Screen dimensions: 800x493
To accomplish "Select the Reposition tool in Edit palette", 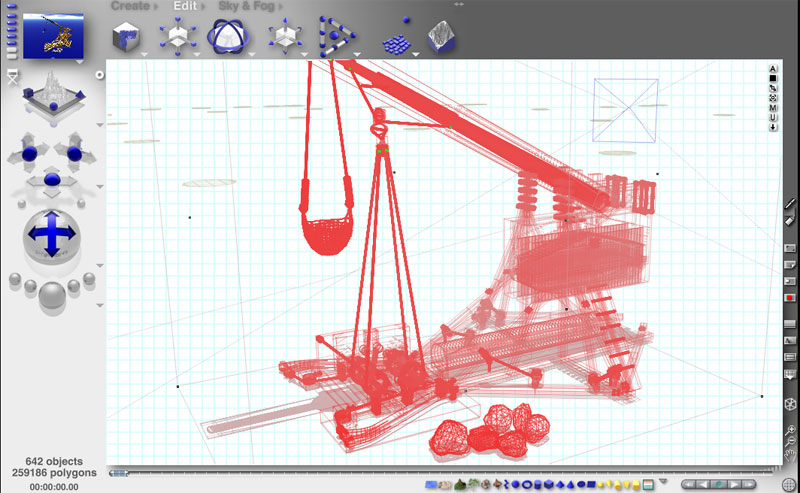I will 285,37.
